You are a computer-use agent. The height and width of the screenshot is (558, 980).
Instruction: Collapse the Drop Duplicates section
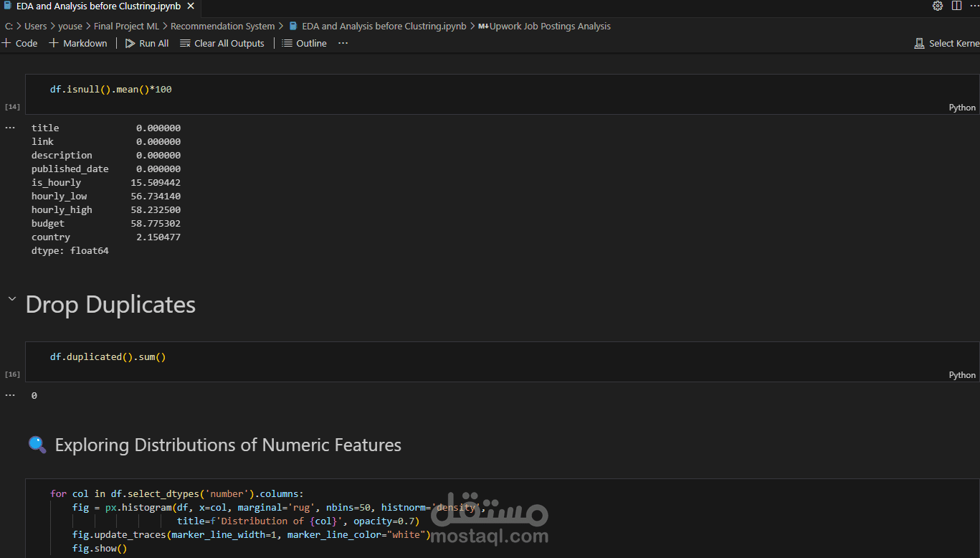pyautogui.click(x=11, y=299)
